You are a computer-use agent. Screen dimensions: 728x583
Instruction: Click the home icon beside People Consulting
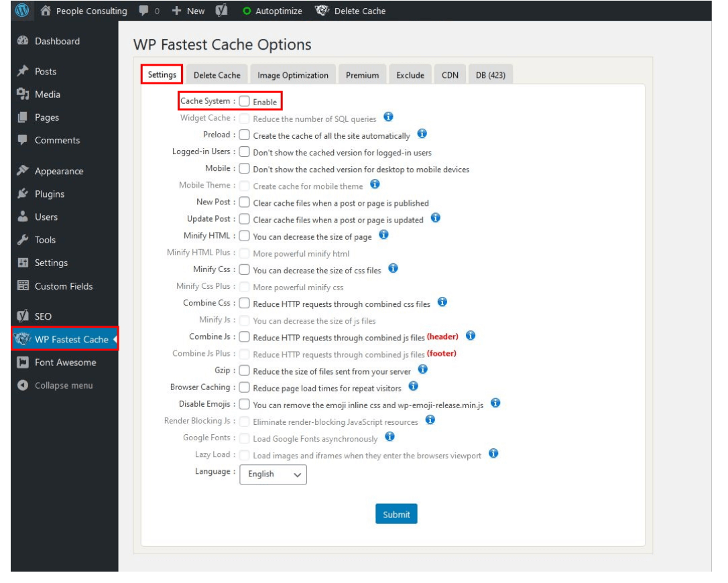click(x=46, y=10)
